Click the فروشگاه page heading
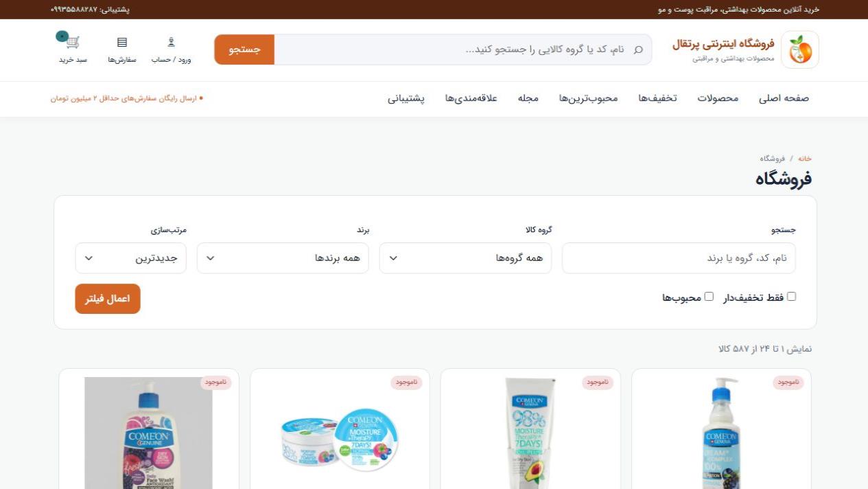This screenshot has width=868, height=489. coord(784,179)
